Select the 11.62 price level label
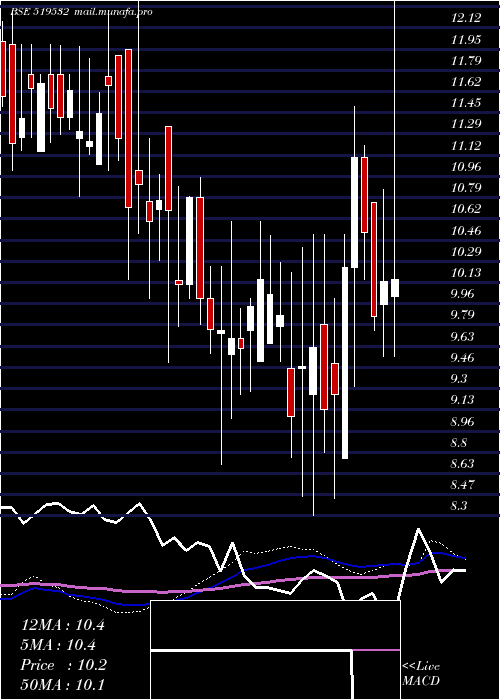Image resolution: width=500 pixels, height=700 pixels. 466,82
